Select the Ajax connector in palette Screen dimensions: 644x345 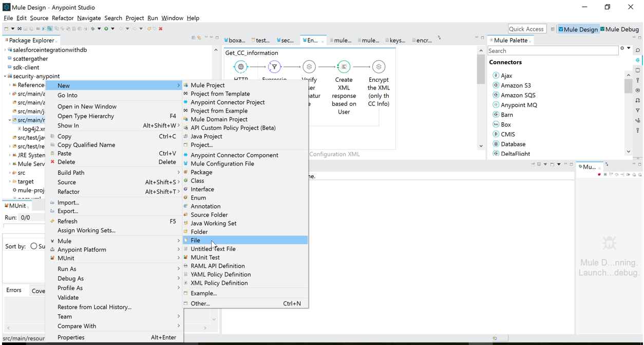click(506, 76)
